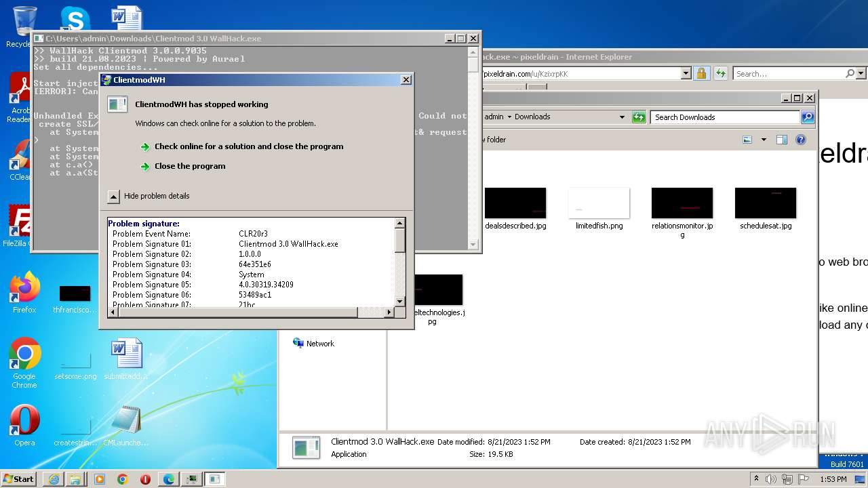
Task: Open Explorer address path dropdown arrow
Action: pyautogui.click(x=622, y=117)
